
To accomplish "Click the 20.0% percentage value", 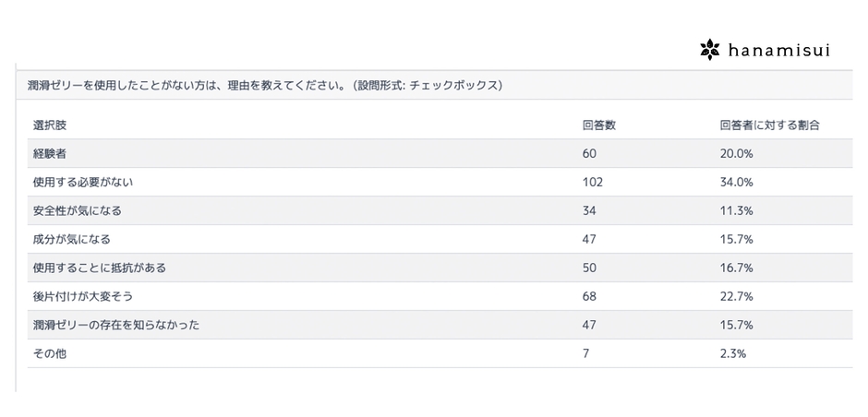I will point(737,153).
